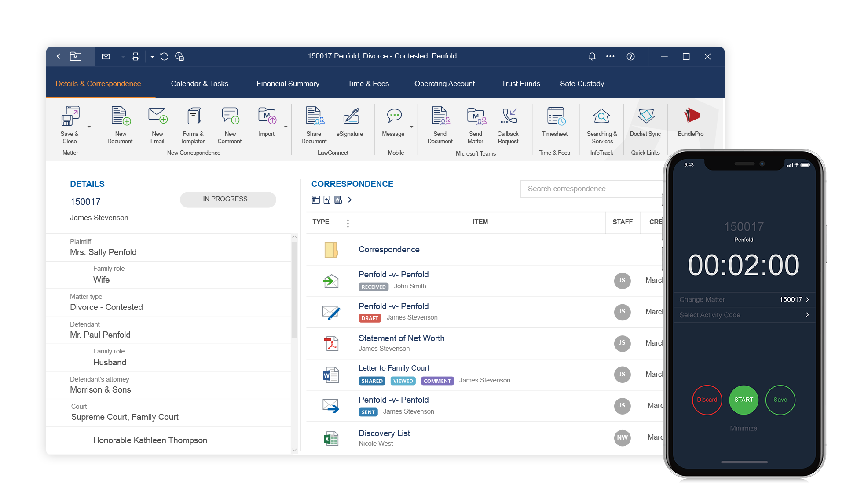Open Change Matter chevron on phone
This screenshot has width=868, height=502.
[x=807, y=299]
